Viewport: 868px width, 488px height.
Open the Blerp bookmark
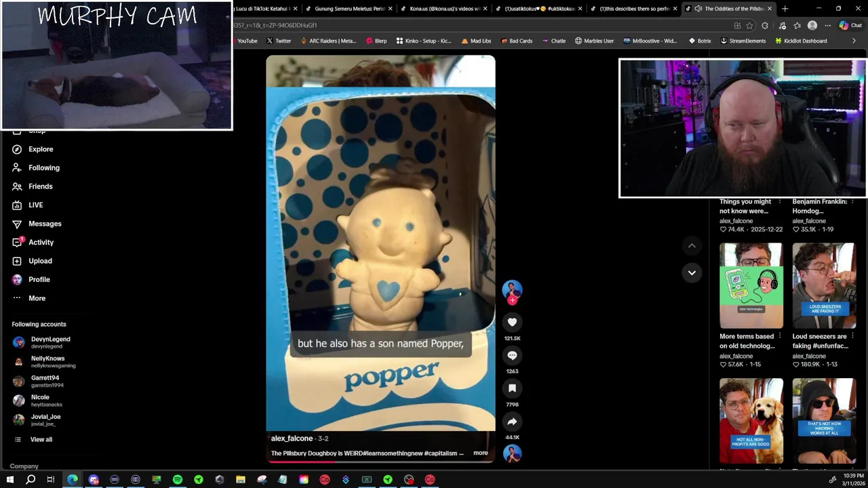[376, 41]
